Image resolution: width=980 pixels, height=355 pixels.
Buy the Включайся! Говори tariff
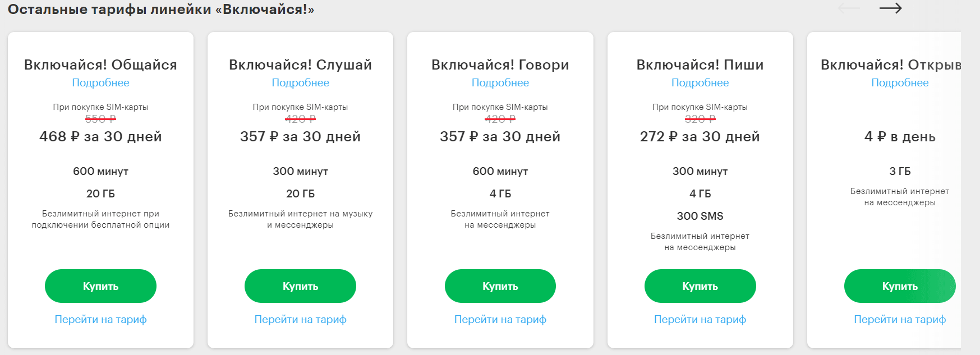pyautogui.click(x=500, y=286)
